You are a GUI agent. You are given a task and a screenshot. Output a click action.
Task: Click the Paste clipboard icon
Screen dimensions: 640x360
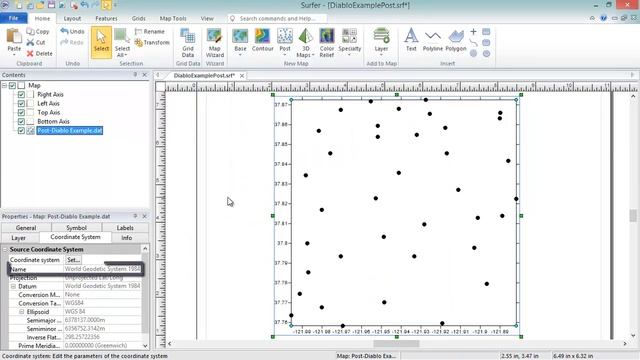(14, 36)
